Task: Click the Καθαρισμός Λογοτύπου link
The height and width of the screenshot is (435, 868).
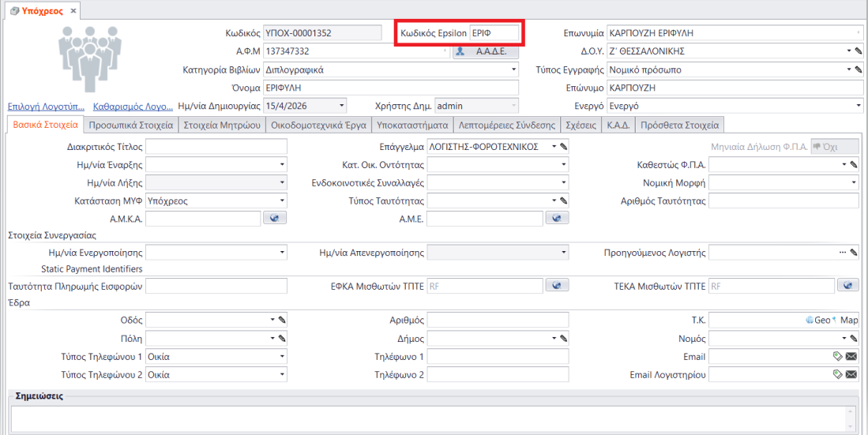Action: pyautogui.click(x=133, y=106)
